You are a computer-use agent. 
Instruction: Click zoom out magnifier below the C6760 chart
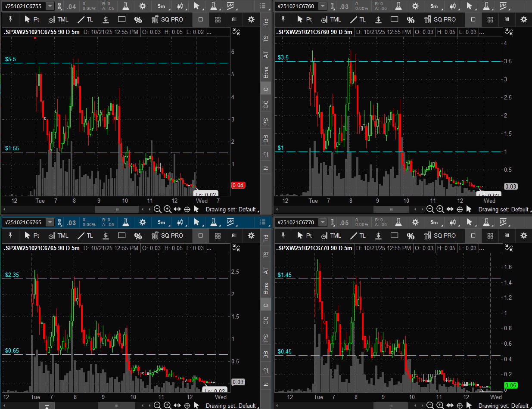click(430, 209)
